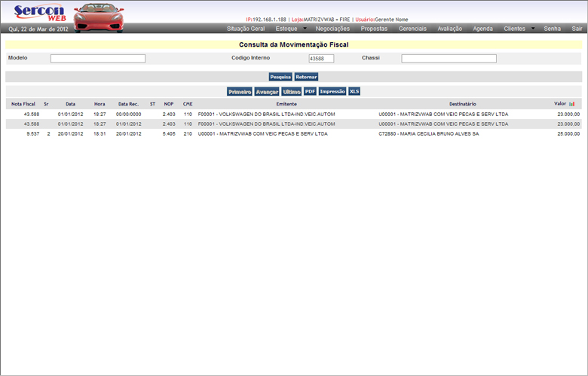
Task: Click the Retornar button
Action: click(x=306, y=77)
